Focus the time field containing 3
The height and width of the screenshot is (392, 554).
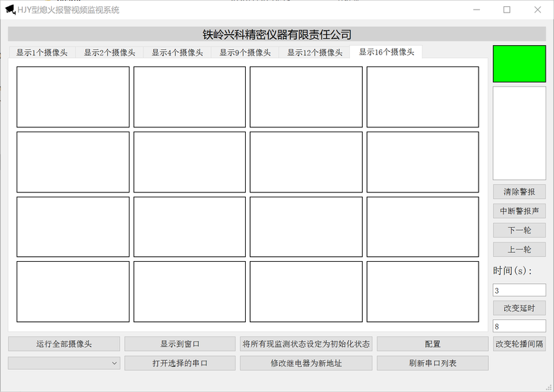[519, 290]
